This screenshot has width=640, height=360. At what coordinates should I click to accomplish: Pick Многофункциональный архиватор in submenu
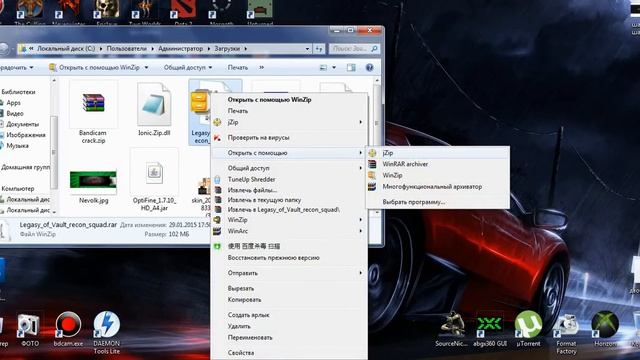tap(438, 187)
